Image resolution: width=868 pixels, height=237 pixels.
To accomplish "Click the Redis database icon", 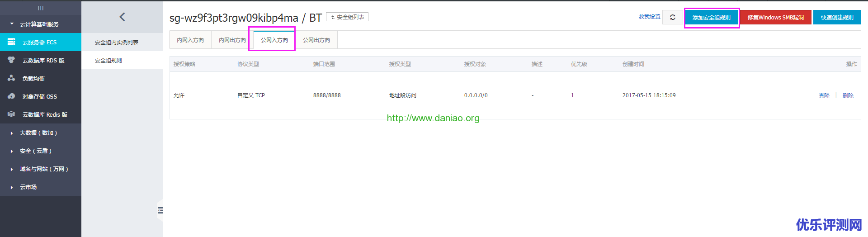I will 11,114.
